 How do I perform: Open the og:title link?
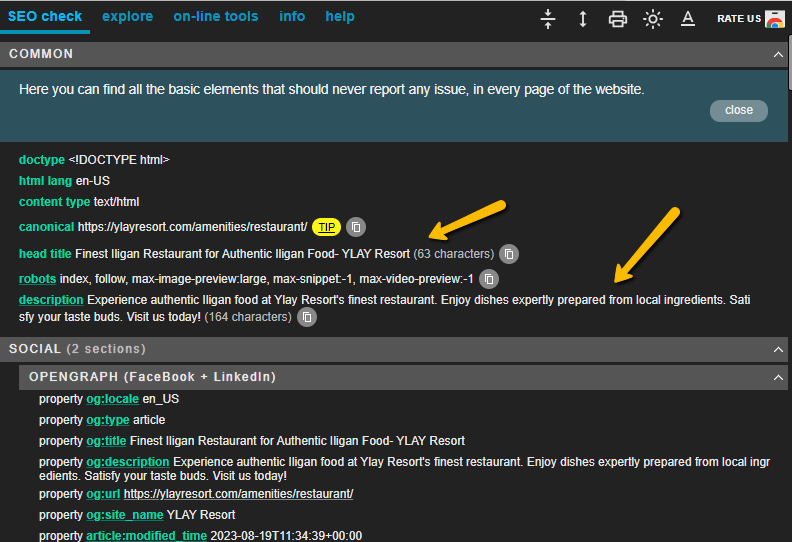[x=106, y=441]
